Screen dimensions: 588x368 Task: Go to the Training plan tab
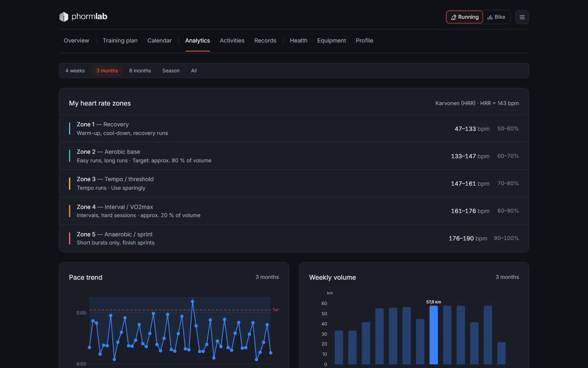(x=120, y=40)
